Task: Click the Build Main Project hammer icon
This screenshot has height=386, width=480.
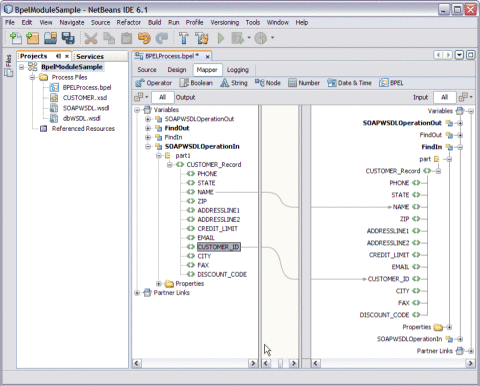Action: [184, 38]
